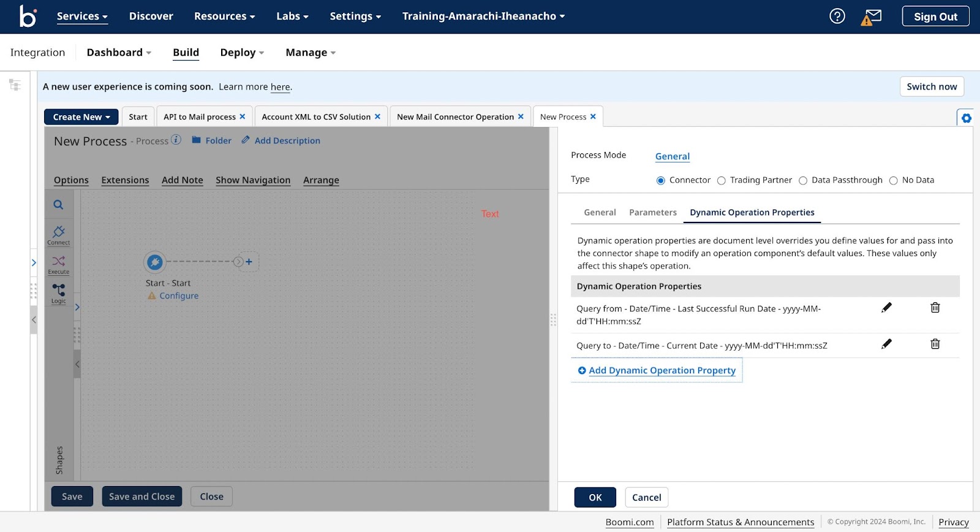The height and width of the screenshot is (532, 980).
Task: Delete the Query to property
Action: coord(935,344)
